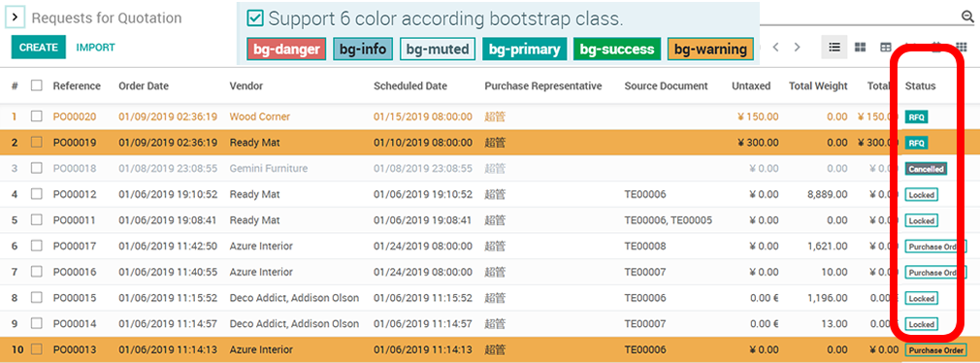The height and width of the screenshot is (363, 980).
Task: Open order reference PO00016
Action: pyautogui.click(x=75, y=273)
